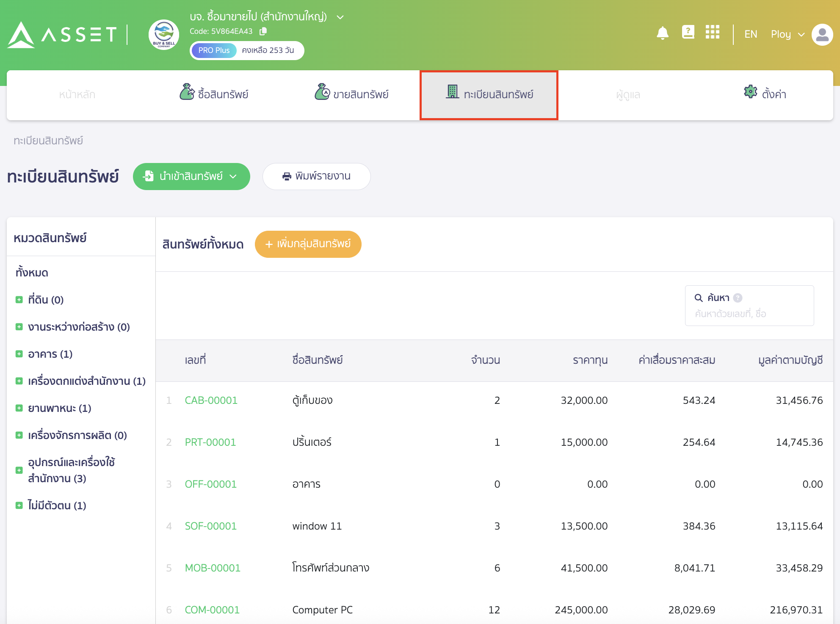This screenshot has height=624, width=840.
Task: Click the settings gear icon next to ตั้งค่า
Action: click(x=750, y=91)
